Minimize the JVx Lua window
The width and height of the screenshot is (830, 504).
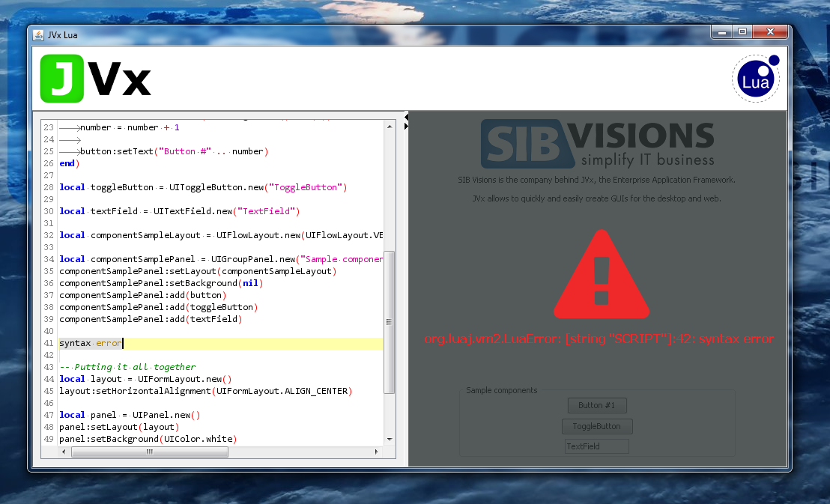(x=721, y=31)
